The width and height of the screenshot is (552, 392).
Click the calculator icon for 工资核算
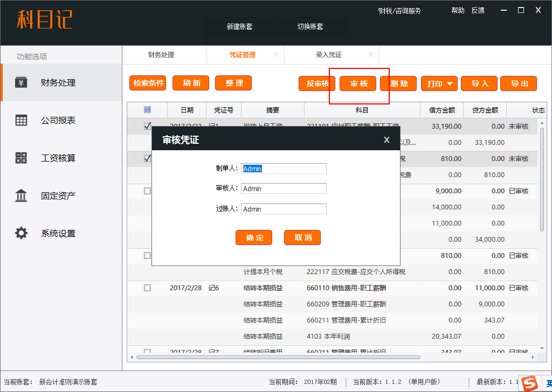click(21, 158)
